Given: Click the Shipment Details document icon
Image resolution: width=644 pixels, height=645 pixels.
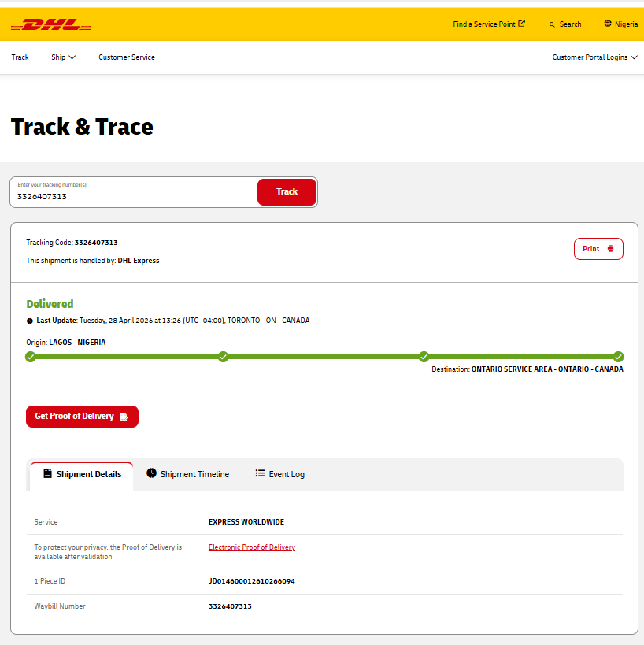Looking at the screenshot, I should [48, 474].
